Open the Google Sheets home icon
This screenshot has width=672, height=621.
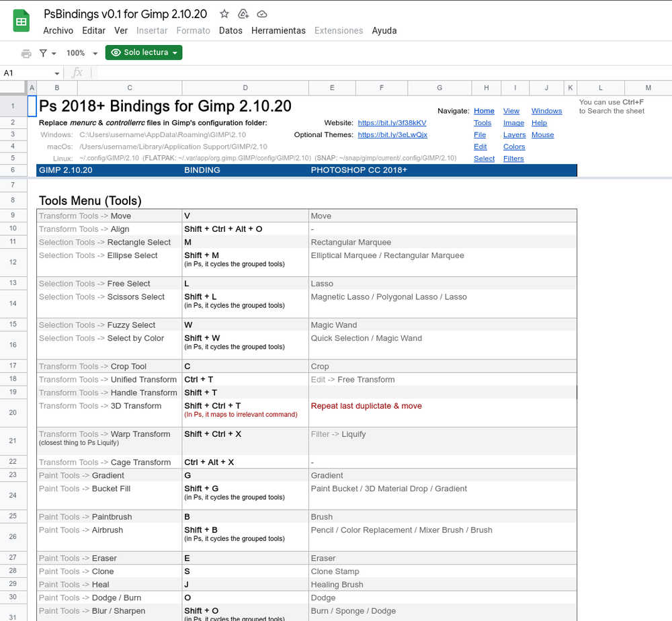tap(21, 21)
